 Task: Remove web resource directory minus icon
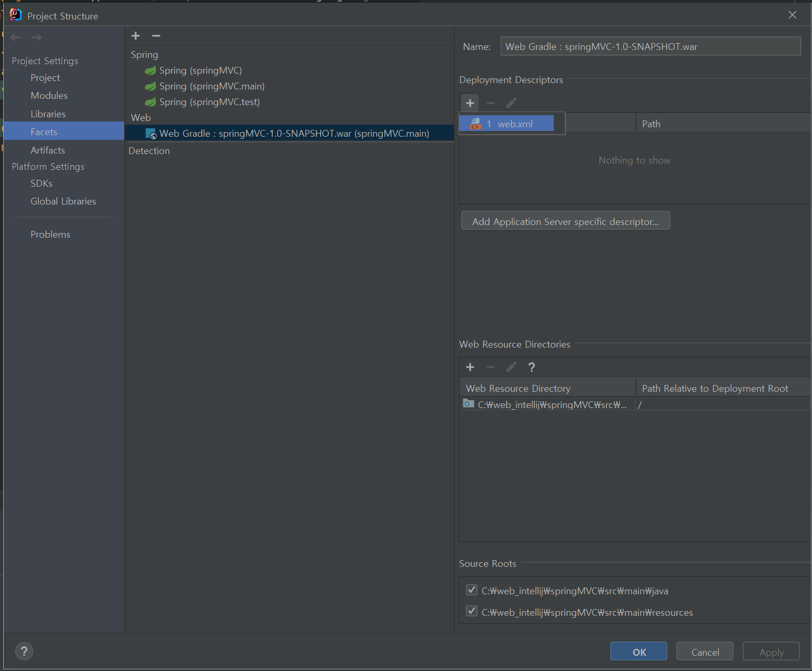(x=491, y=367)
